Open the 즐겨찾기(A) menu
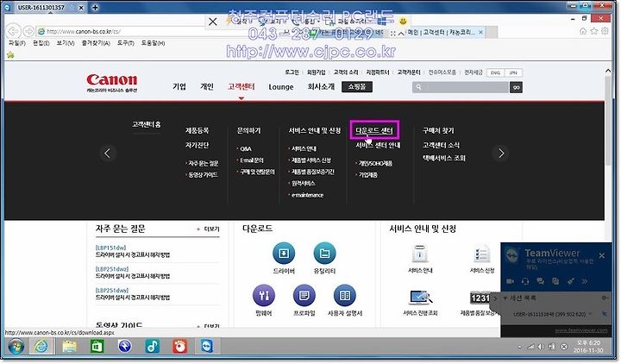Image resolution: width=621 pixels, height=364 pixels. coord(96,43)
